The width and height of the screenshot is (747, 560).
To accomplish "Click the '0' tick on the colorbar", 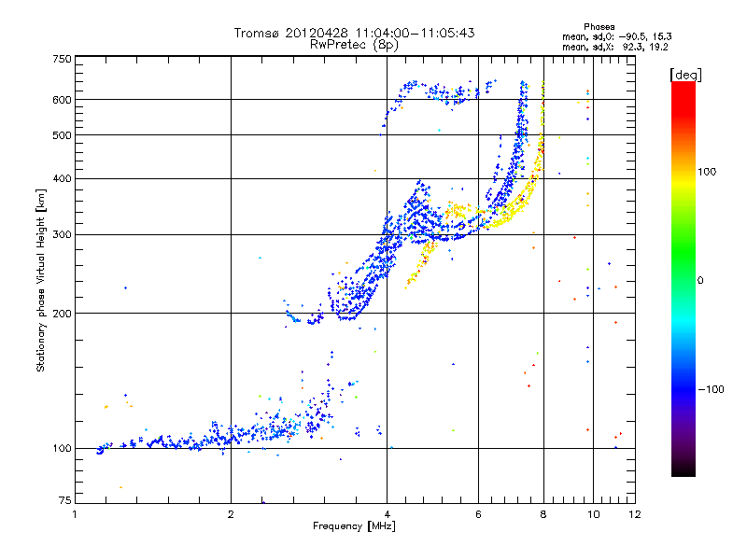I will pos(700,280).
